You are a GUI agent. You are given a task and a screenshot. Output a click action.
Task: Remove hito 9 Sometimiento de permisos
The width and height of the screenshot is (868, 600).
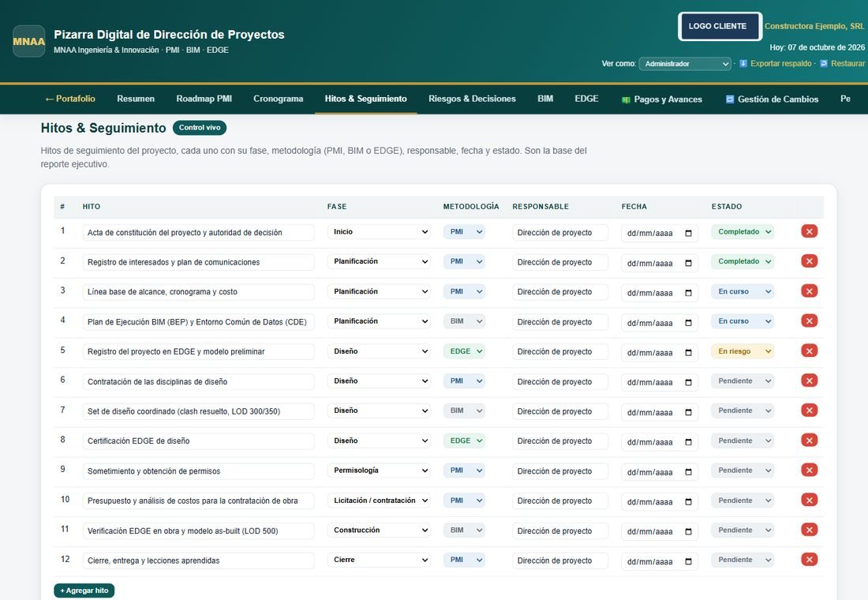click(809, 471)
